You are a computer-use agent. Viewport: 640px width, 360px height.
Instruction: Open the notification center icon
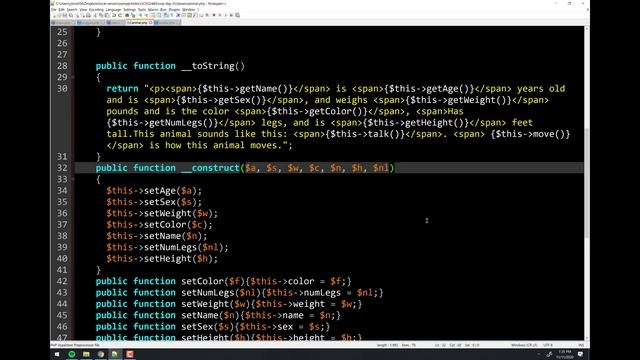tap(580, 354)
